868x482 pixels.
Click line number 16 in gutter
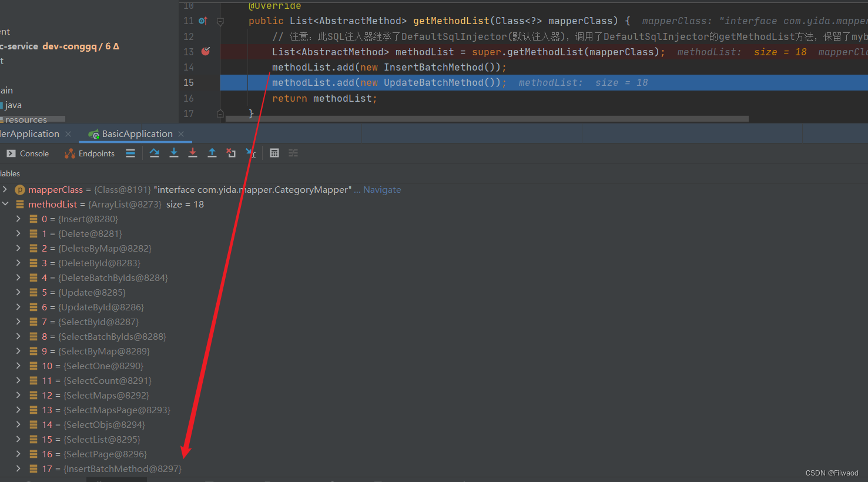(189, 98)
